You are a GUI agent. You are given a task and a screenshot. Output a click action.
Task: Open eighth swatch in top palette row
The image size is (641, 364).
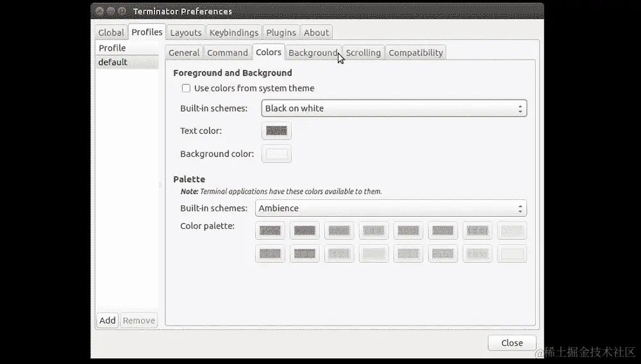click(x=512, y=231)
